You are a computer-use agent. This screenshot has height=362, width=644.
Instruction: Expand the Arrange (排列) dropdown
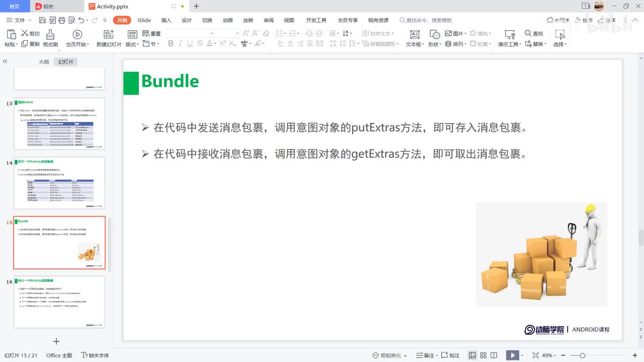[465, 44]
